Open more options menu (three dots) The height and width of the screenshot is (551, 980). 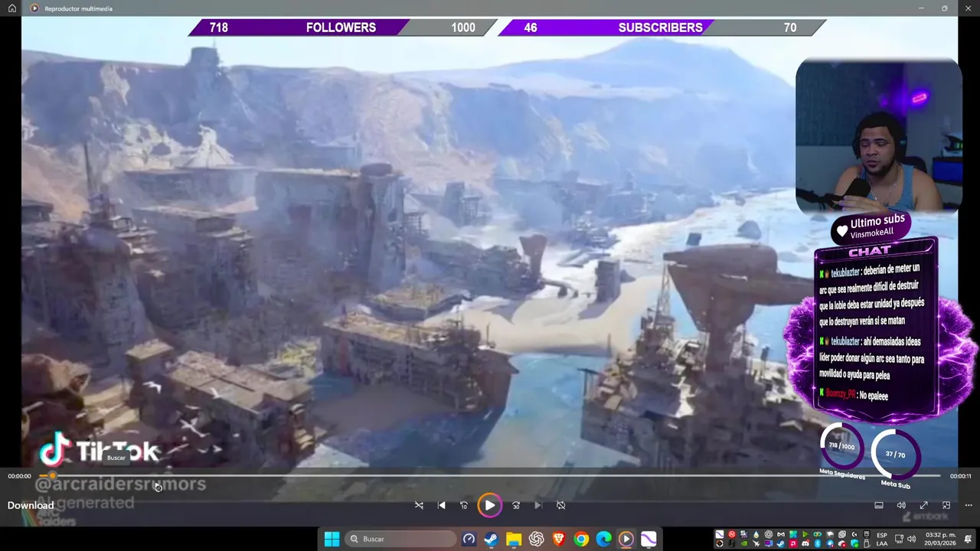969,505
